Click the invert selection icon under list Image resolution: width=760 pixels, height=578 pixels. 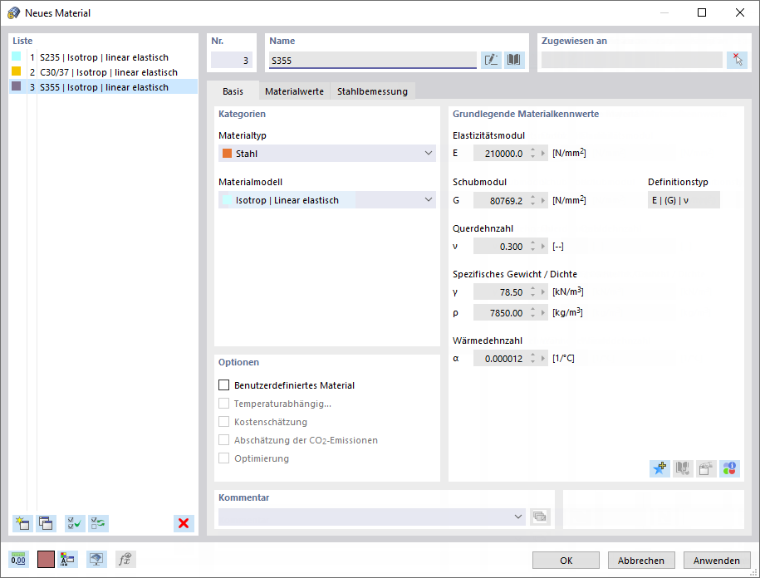click(98, 523)
